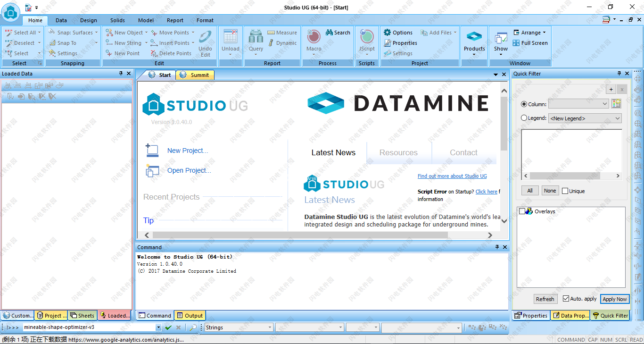Screen dimensions: 644x344
Task: Select the Legend radio button
Action: click(x=524, y=118)
